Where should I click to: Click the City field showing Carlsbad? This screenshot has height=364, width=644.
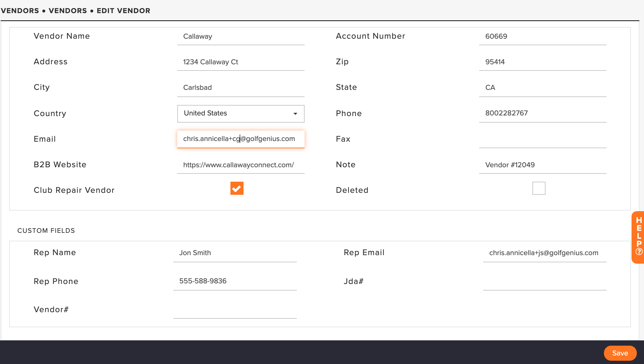[241, 88]
